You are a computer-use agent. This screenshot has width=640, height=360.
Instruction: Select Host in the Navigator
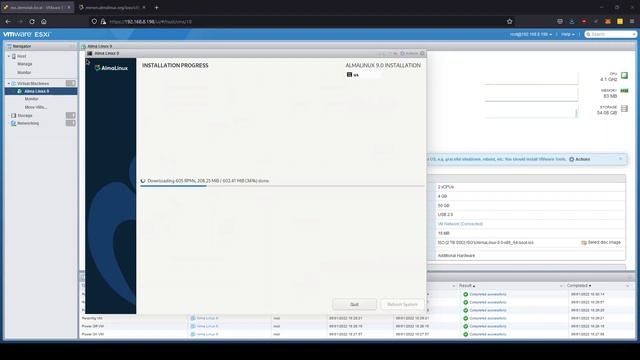pos(22,56)
